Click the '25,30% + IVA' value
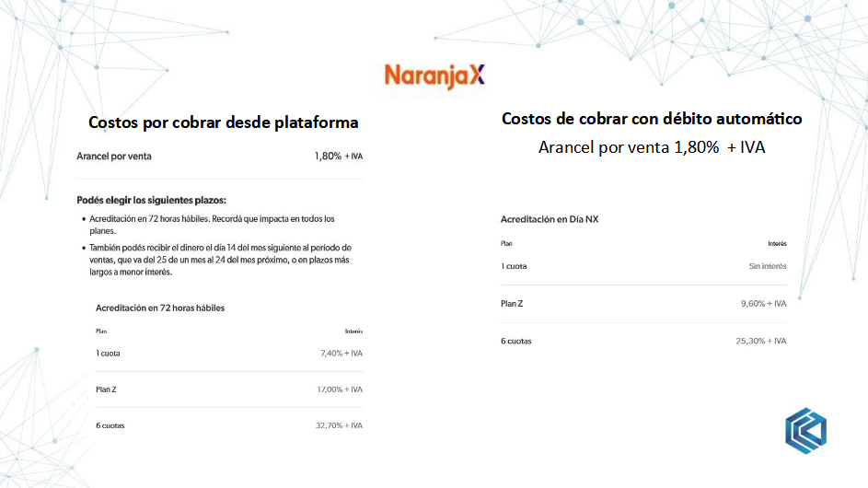868x488 pixels. (x=761, y=342)
